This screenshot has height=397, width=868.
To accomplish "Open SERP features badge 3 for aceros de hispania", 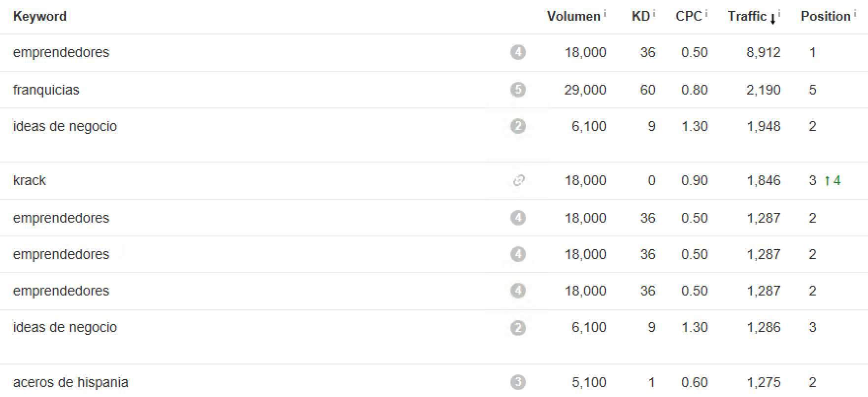I will tap(518, 382).
